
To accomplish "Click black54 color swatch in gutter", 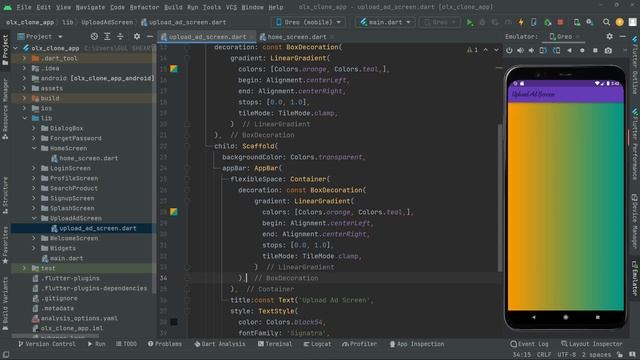I will click(173, 322).
